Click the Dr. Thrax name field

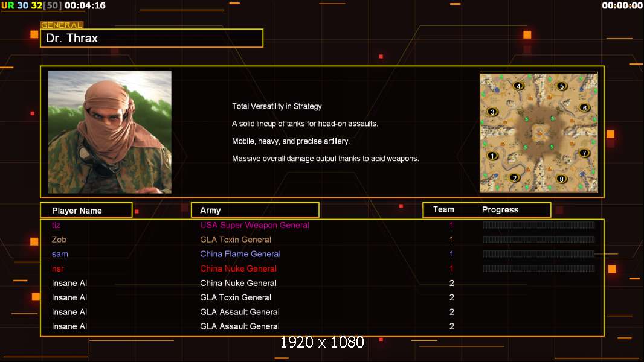pyautogui.click(x=152, y=38)
